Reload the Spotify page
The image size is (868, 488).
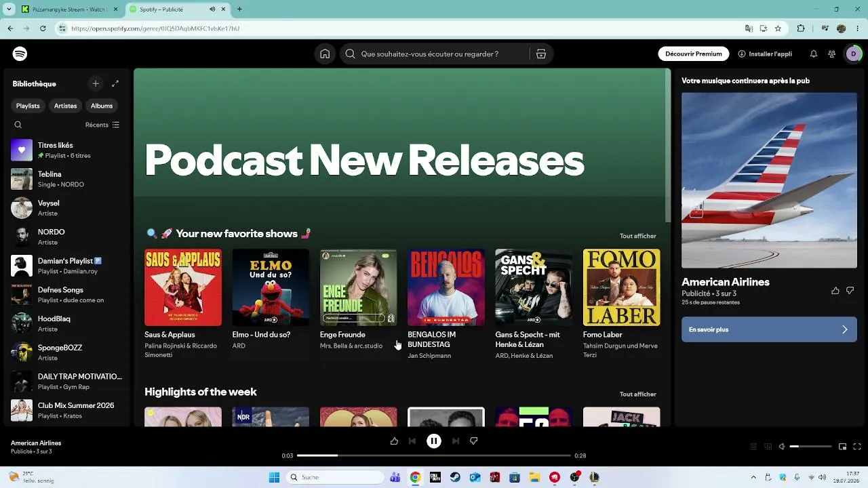(x=43, y=28)
